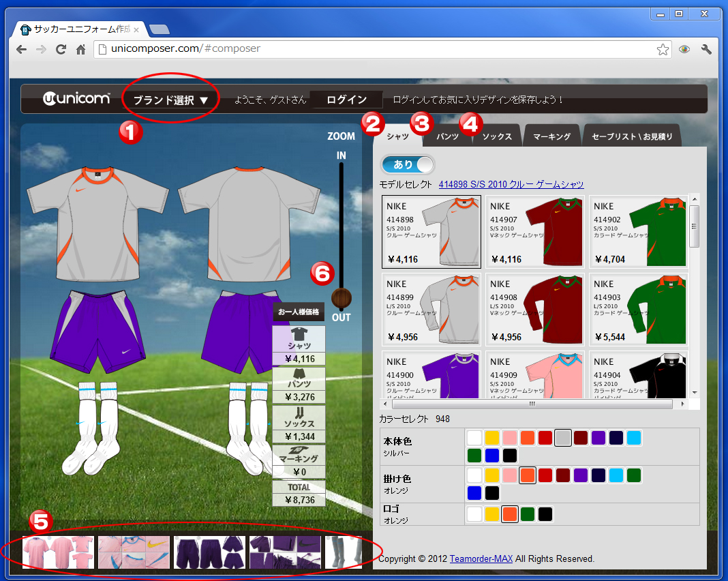Pick white for ロゴ logo color
Image resolution: width=728 pixels, height=581 pixels.
pyautogui.click(x=474, y=514)
